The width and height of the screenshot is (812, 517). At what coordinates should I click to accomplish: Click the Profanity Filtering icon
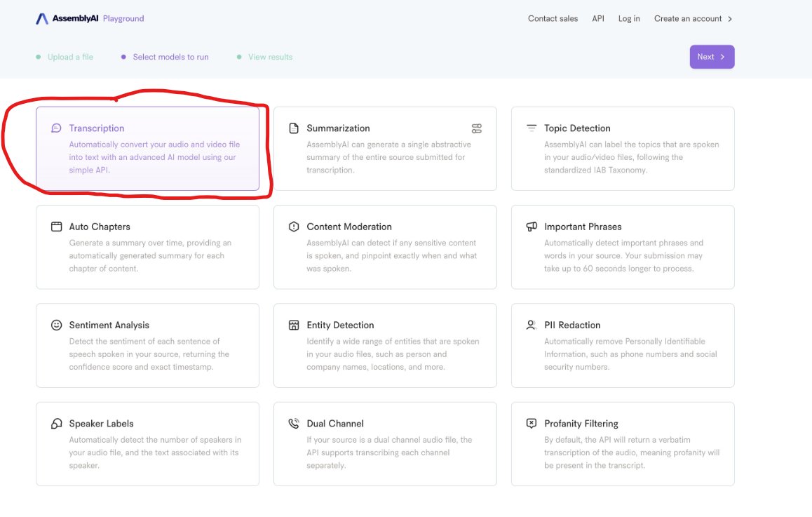532,423
